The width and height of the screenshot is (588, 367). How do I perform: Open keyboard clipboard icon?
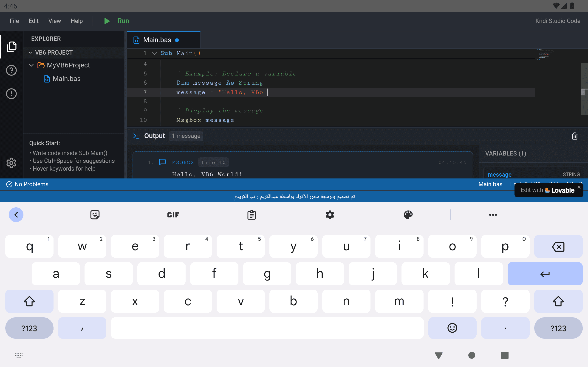[x=252, y=215]
